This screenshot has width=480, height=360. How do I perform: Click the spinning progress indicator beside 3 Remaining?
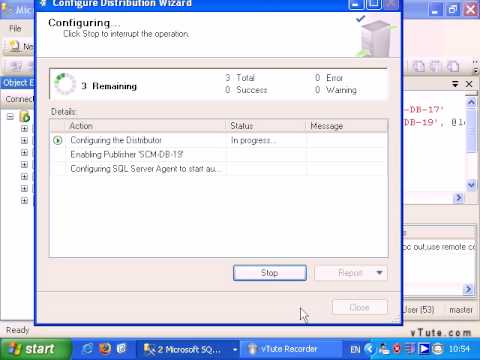(65, 84)
